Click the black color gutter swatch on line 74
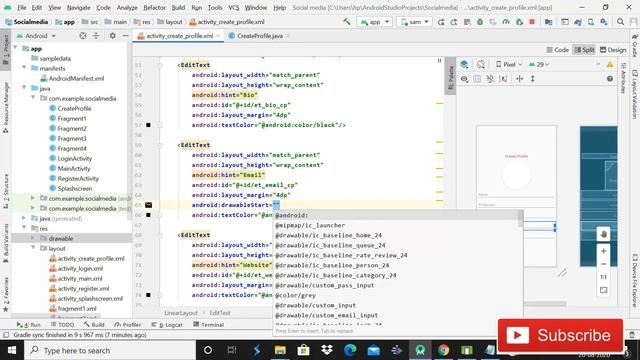This screenshot has height=360, width=640. coord(149,295)
